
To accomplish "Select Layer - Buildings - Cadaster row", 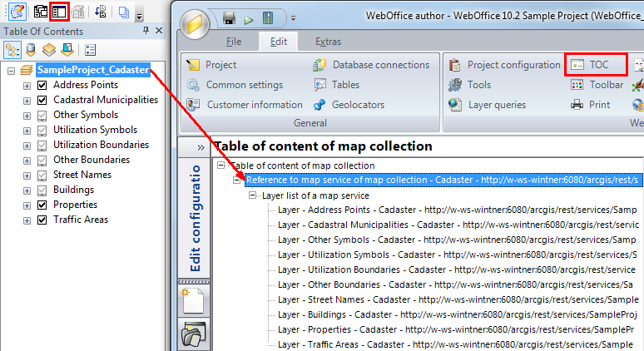I will [457, 314].
